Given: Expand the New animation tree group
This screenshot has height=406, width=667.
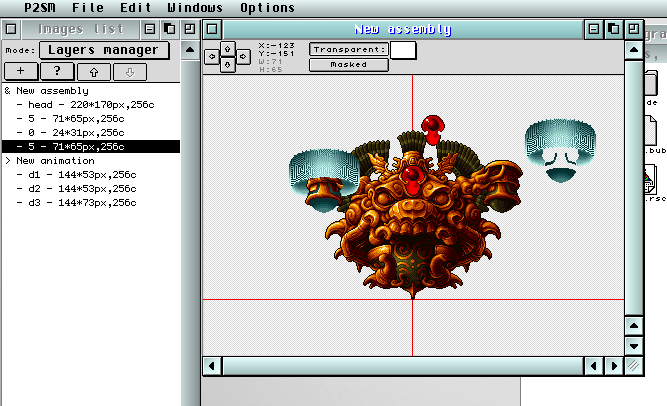Looking at the screenshot, I should 8,160.
